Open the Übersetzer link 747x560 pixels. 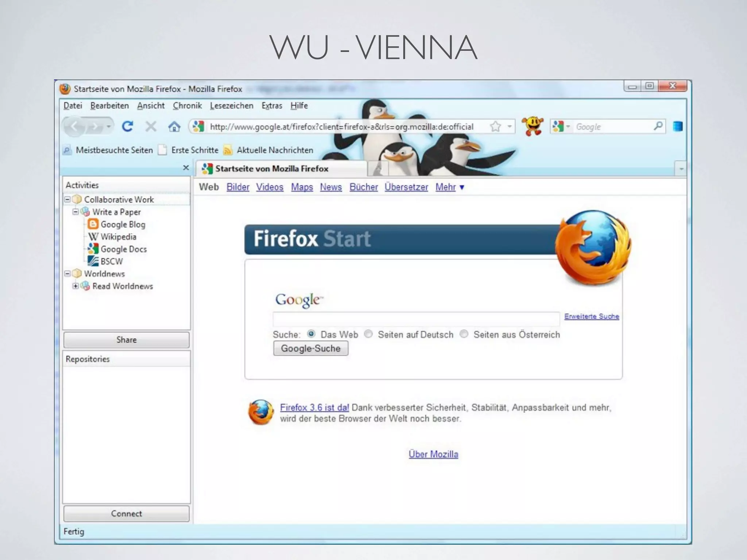pos(406,187)
